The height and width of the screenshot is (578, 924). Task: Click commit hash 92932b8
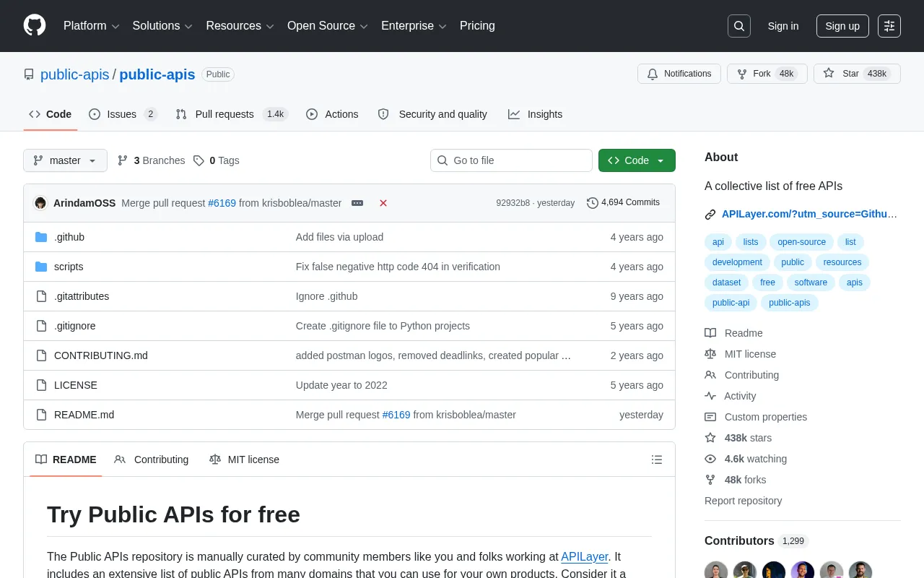[x=513, y=203]
